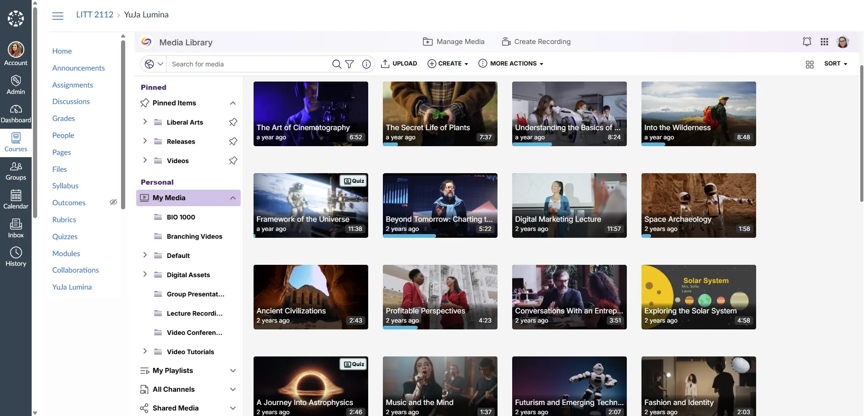
Task: Open the CREATE menu
Action: click(x=448, y=64)
